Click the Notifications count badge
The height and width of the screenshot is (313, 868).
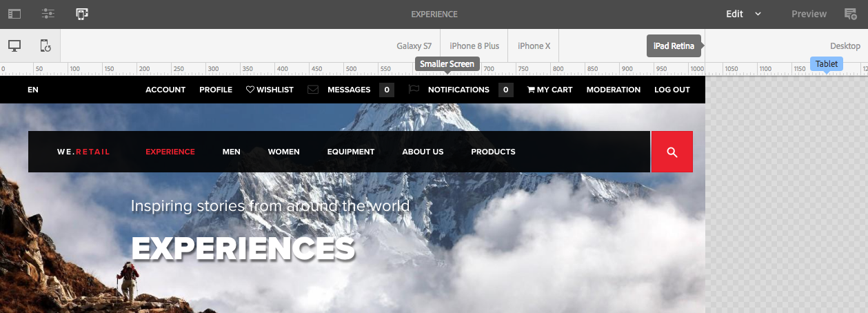[x=506, y=90]
